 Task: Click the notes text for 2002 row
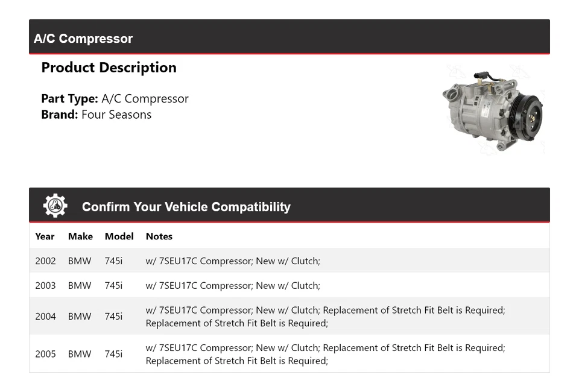tap(233, 261)
